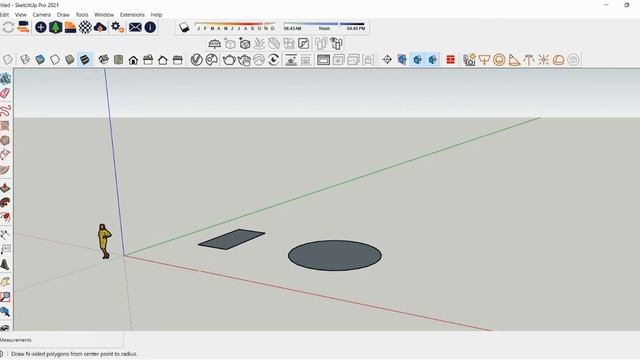Switch to Top view
Image resolution: width=640 pixels, height=360 pixels.
click(118, 60)
